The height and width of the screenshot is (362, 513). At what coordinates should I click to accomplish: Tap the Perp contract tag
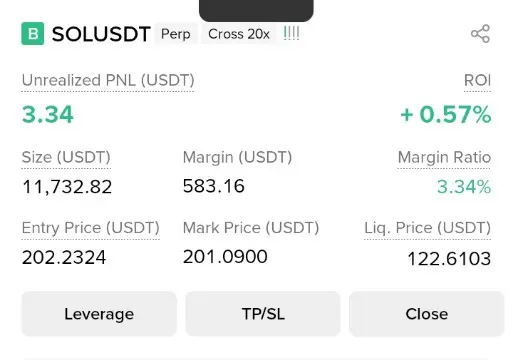click(176, 34)
